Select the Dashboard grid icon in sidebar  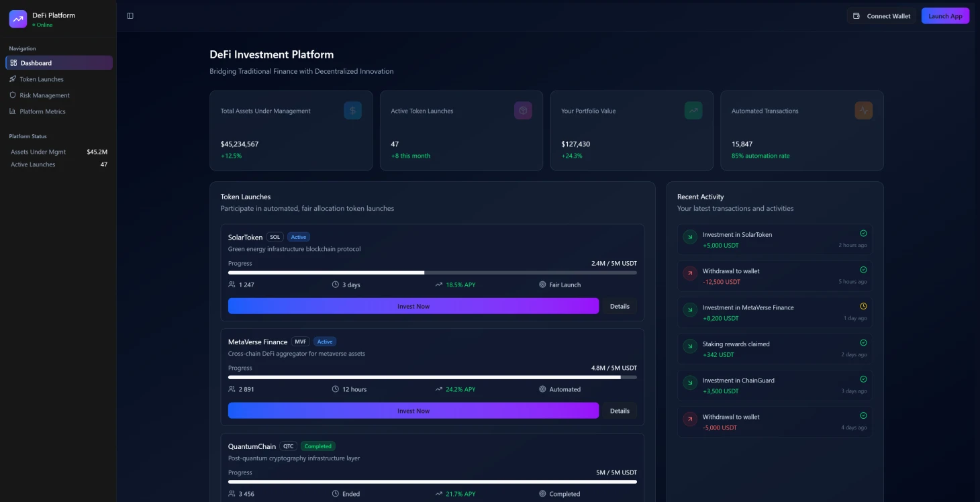click(x=12, y=62)
